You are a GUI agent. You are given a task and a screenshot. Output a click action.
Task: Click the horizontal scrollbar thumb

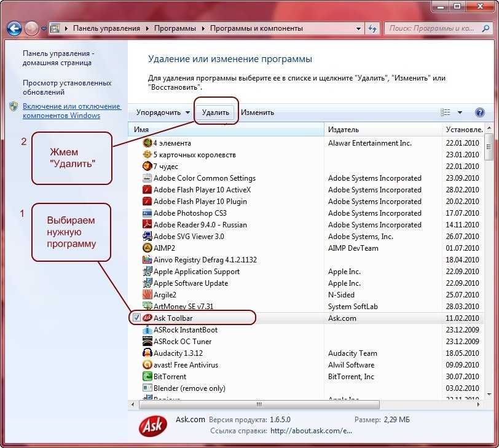[259, 405]
